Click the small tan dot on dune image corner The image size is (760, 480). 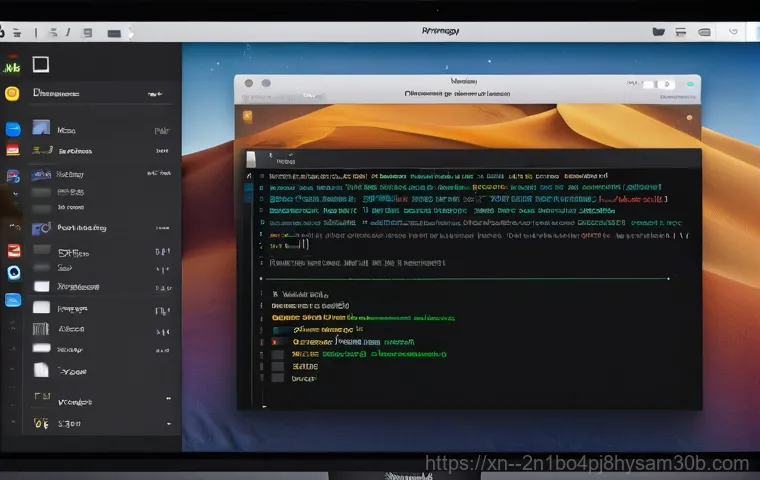pos(689,117)
